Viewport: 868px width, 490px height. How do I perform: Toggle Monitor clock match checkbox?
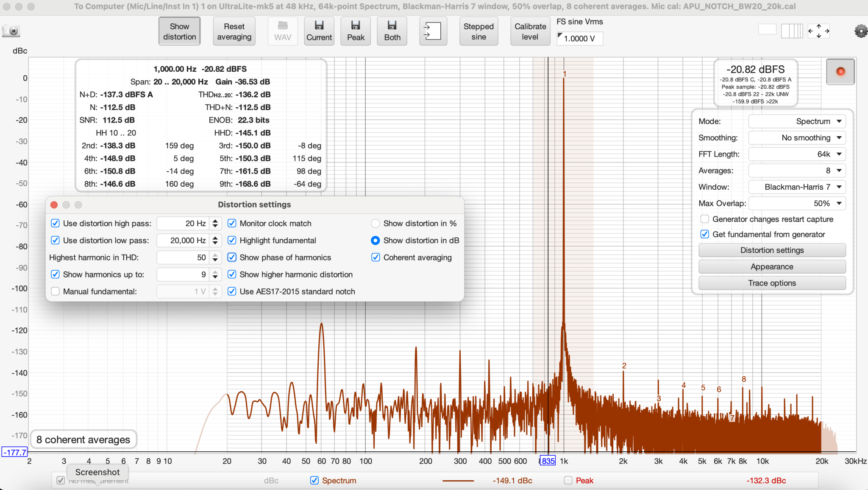coord(232,224)
